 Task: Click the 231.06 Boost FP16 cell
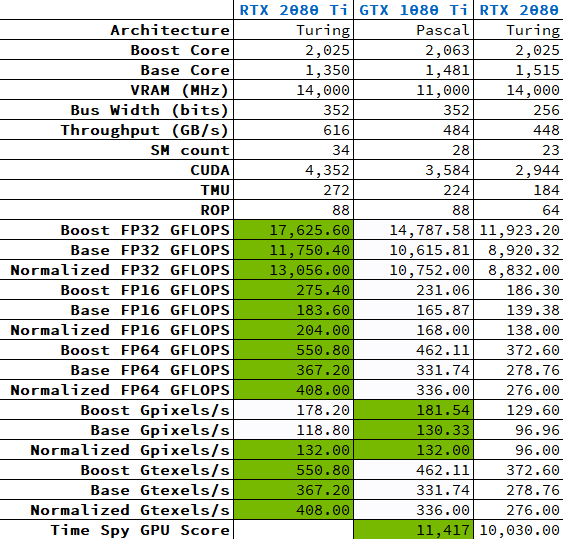[414, 290]
